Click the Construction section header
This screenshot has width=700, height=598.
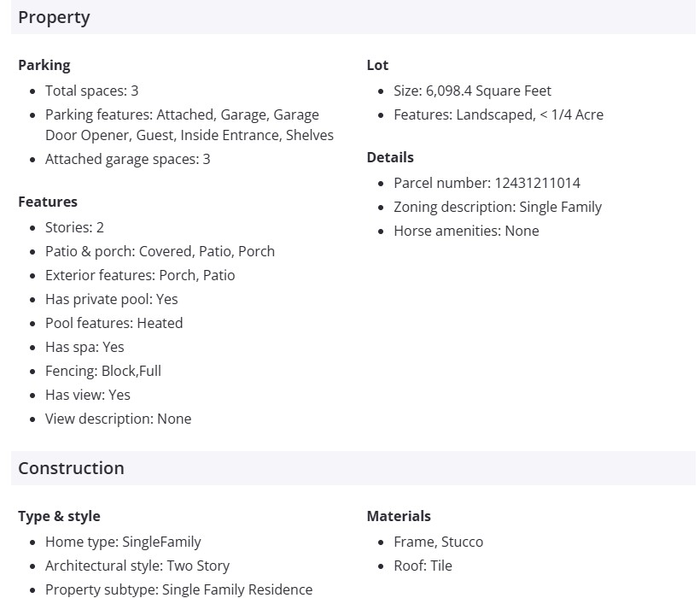pyautogui.click(x=71, y=468)
